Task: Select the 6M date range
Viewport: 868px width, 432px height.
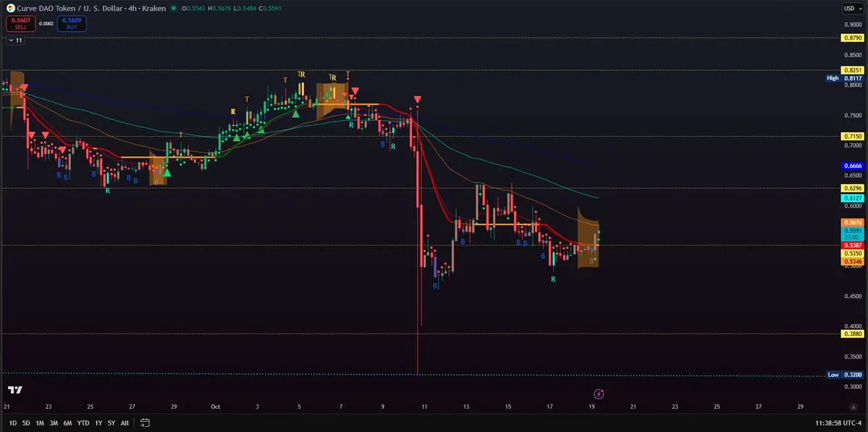Action: pos(67,423)
